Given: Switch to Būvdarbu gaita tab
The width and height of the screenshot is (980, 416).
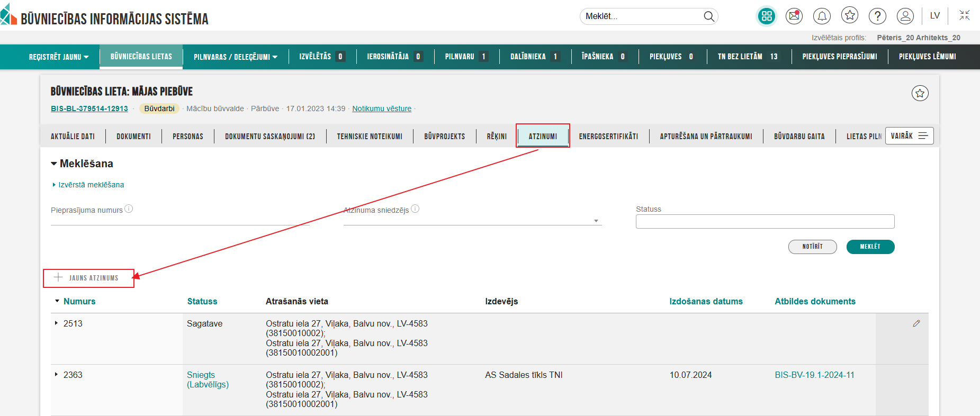Looking at the screenshot, I should [799, 137].
